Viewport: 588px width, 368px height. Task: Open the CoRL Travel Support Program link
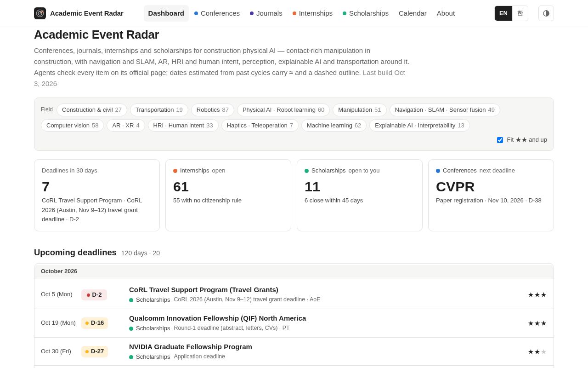click(204, 290)
